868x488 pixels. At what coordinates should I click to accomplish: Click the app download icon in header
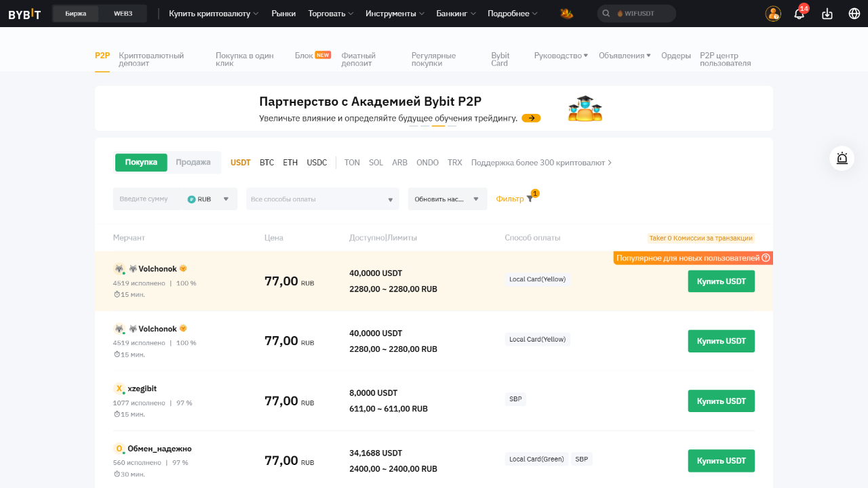[827, 14]
